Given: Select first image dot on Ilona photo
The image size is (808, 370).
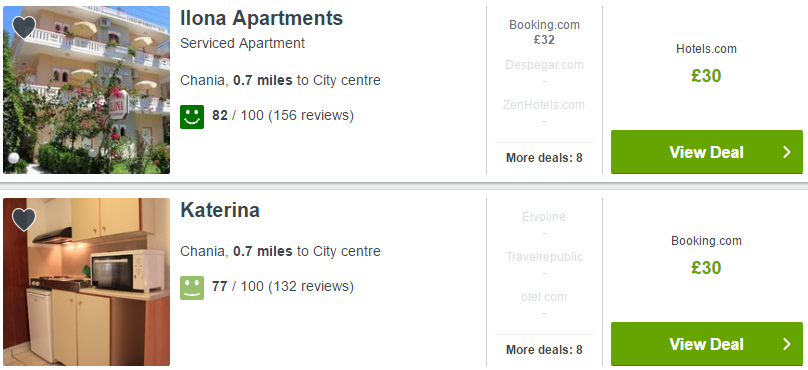Looking at the screenshot, I should click(14, 158).
